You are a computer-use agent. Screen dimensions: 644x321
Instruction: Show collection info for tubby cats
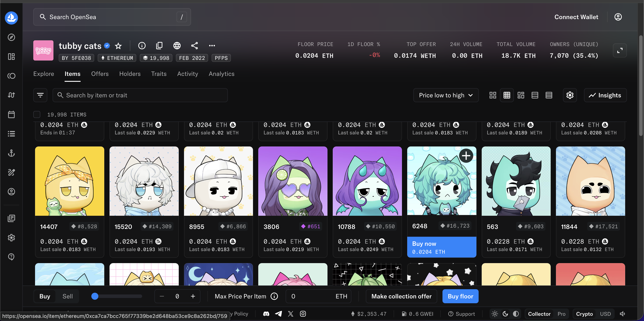(x=142, y=46)
